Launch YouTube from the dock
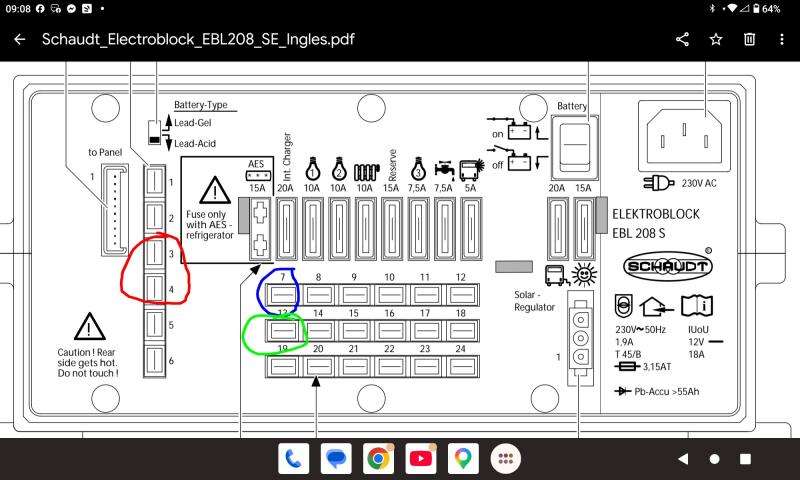 coord(420,459)
